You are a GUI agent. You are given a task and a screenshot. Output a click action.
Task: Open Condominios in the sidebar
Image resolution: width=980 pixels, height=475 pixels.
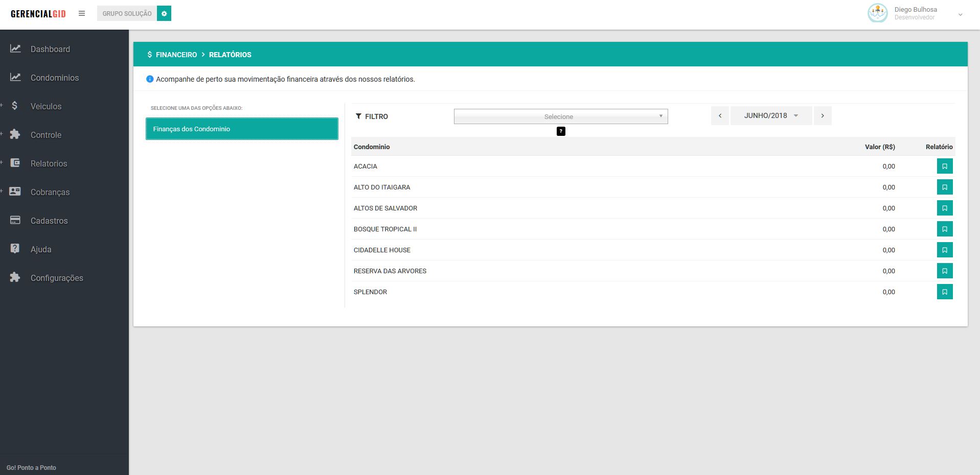pos(55,78)
